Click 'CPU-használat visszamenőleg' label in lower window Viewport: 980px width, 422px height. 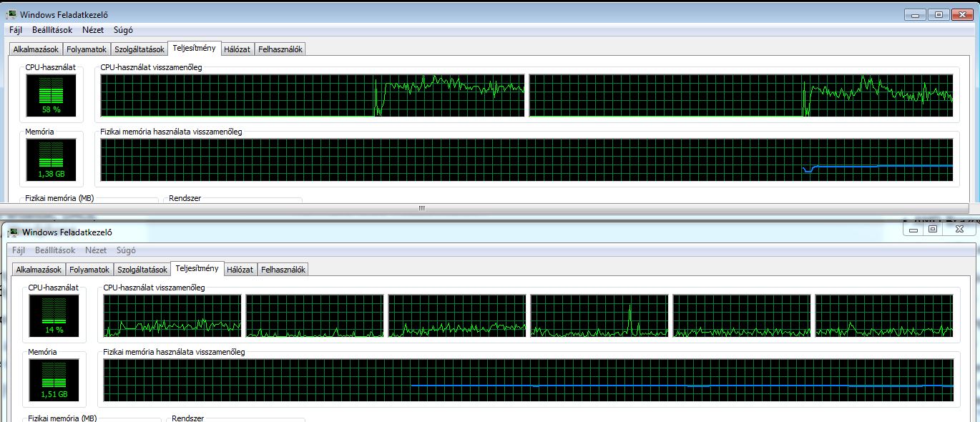154,288
